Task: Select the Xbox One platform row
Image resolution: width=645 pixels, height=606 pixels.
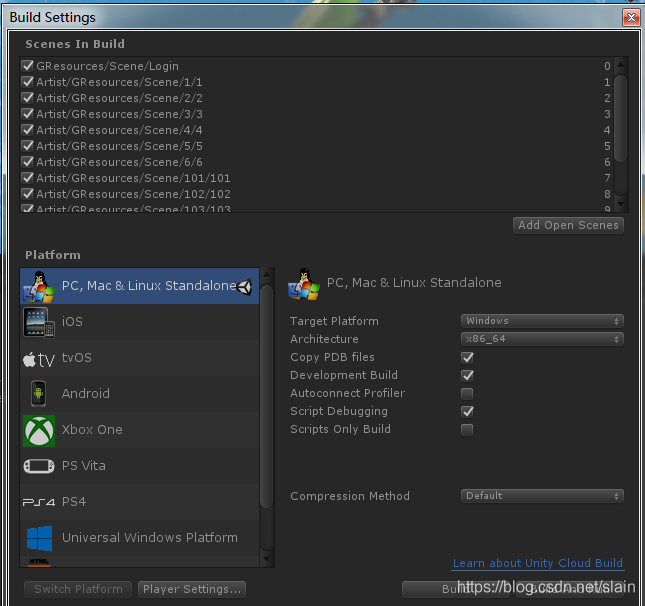Action: 139,430
